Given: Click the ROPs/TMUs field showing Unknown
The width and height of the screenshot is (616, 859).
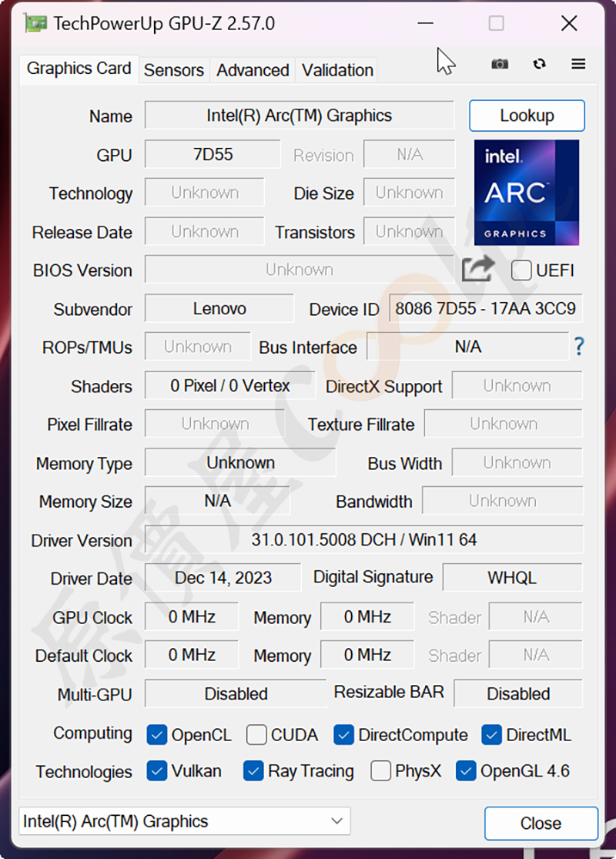Looking at the screenshot, I should click(198, 347).
